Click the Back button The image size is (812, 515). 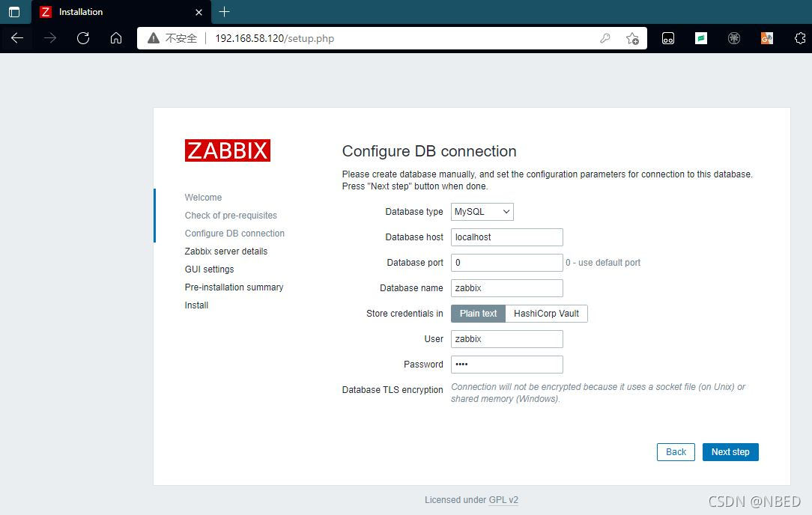point(676,452)
